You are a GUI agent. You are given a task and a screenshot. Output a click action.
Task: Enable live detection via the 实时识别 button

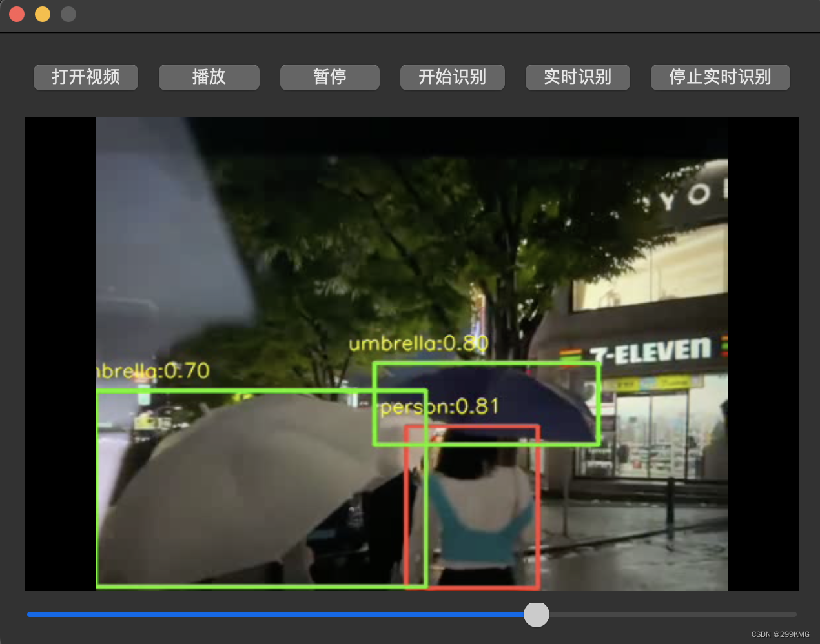click(x=577, y=77)
